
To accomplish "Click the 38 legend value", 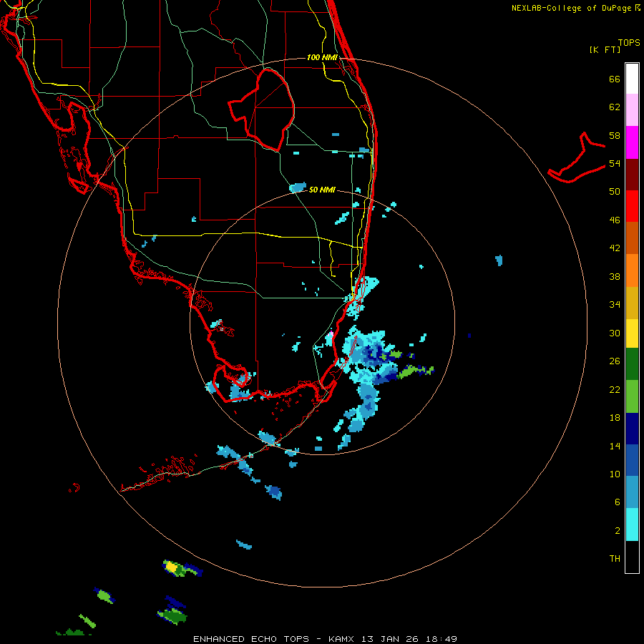I will [615, 276].
